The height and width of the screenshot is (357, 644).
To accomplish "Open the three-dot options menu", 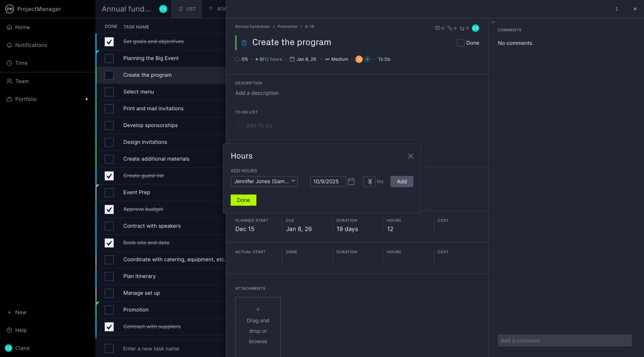I will click(x=617, y=9).
